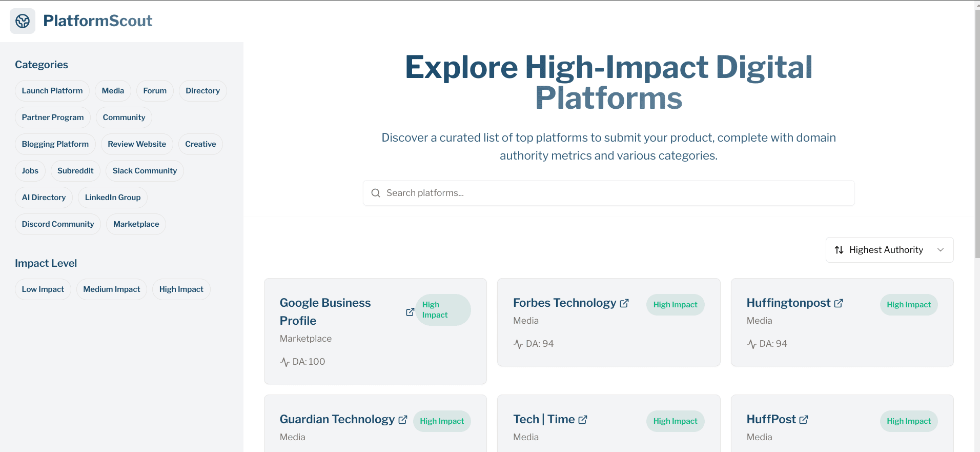Viewport: 980px width, 452px height.
Task: Click the PlatformScout logo icon
Action: [x=23, y=21]
